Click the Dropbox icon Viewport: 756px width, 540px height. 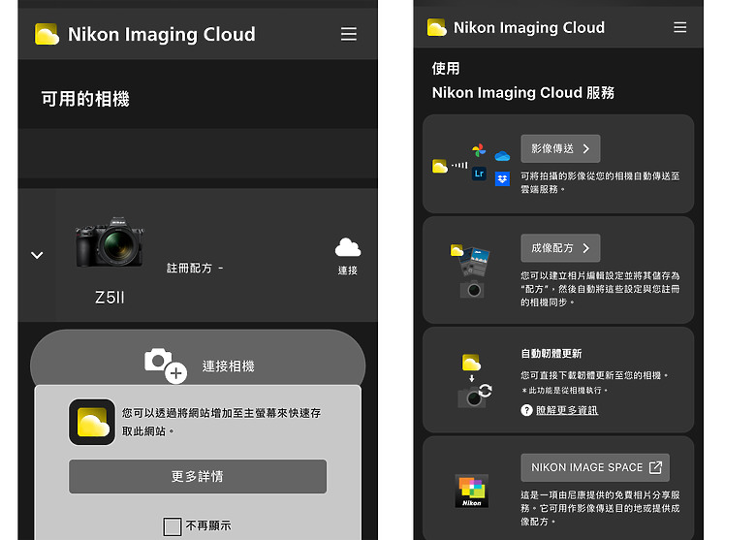[x=502, y=179]
